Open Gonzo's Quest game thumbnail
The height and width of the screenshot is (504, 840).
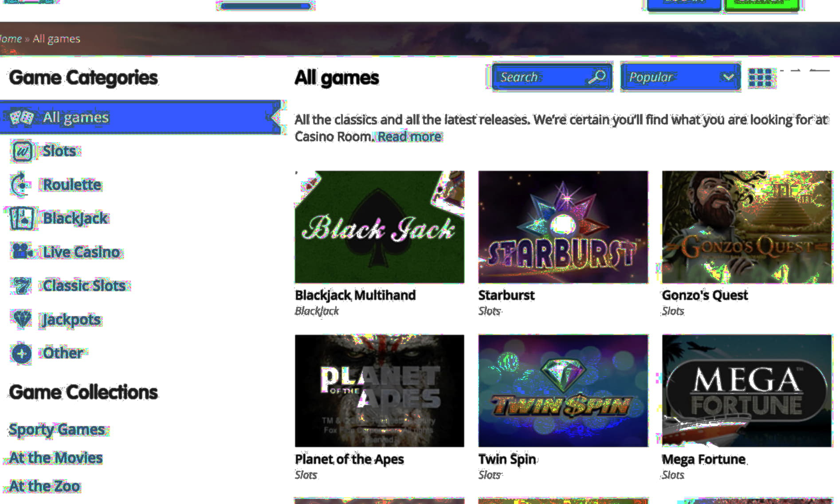(747, 227)
